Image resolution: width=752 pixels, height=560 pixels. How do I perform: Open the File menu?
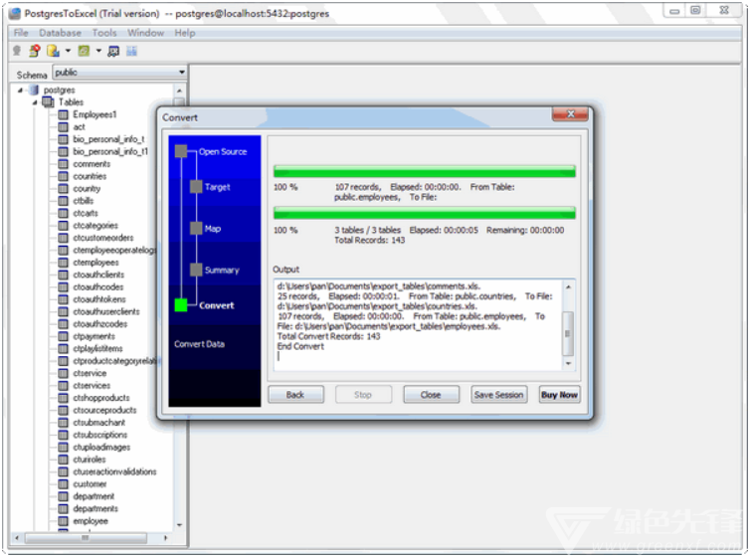pos(21,33)
